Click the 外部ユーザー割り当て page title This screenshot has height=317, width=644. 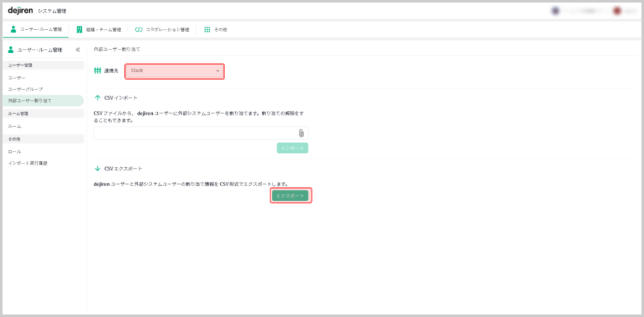pos(117,49)
